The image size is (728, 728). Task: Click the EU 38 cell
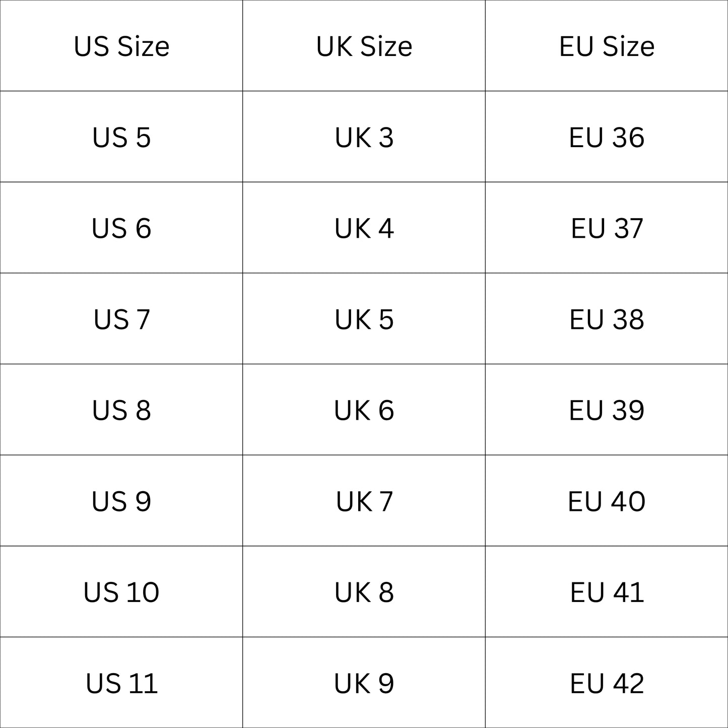tap(607, 319)
